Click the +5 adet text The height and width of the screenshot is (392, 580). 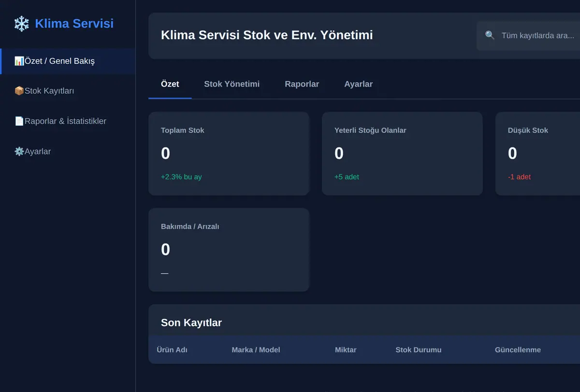[347, 177]
